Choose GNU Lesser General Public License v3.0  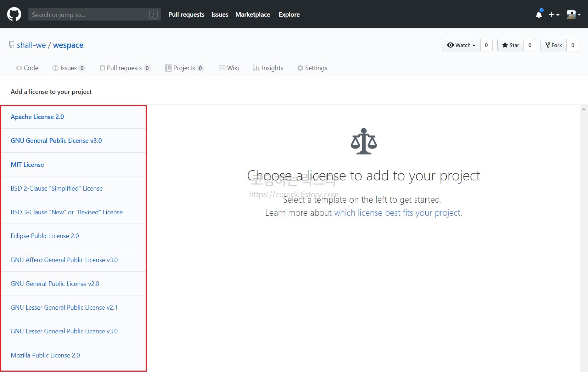[x=74, y=331]
